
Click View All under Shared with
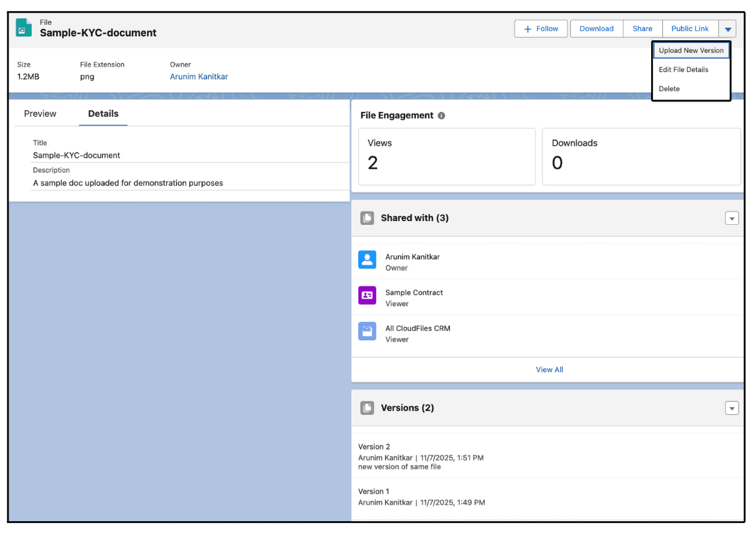coord(550,369)
